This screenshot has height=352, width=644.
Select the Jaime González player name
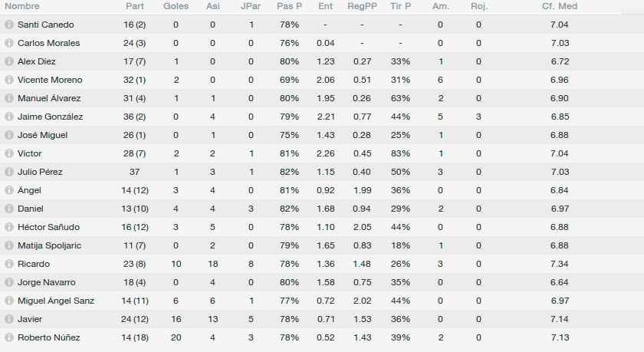(50, 117)
